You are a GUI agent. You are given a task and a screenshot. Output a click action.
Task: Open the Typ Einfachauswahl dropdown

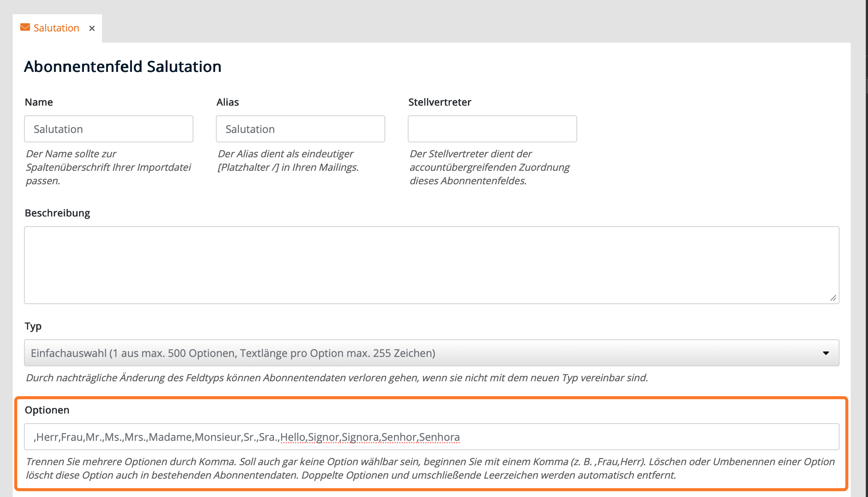431,353
